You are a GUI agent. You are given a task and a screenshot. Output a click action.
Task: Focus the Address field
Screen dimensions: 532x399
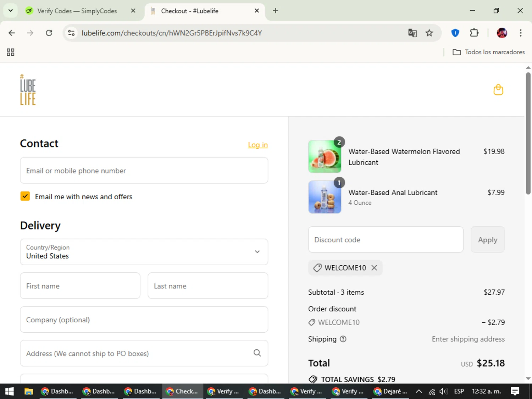pos(144,353)
